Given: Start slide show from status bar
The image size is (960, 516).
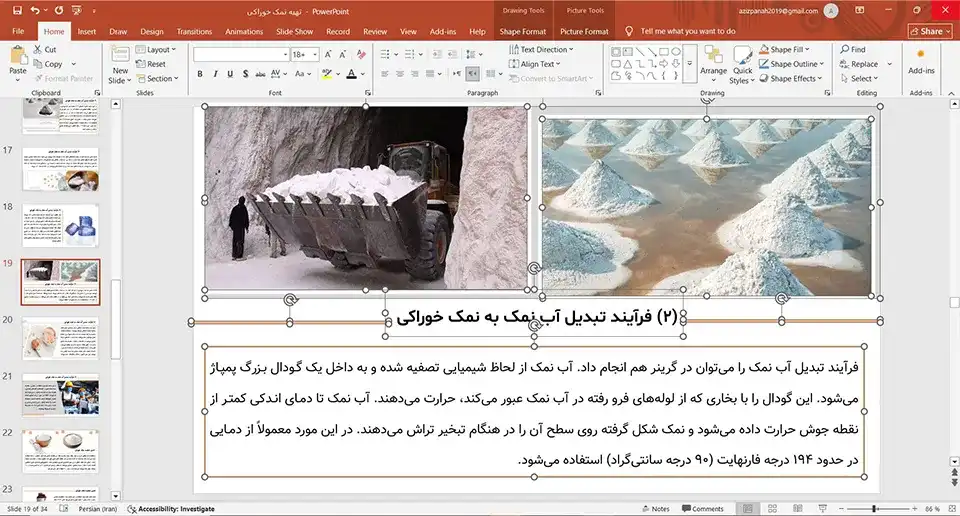Looking at the screenshot, I should (x=822, y=509).
